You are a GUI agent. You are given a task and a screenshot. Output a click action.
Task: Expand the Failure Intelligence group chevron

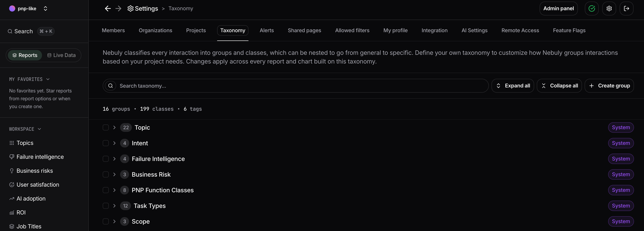[114, 159]
